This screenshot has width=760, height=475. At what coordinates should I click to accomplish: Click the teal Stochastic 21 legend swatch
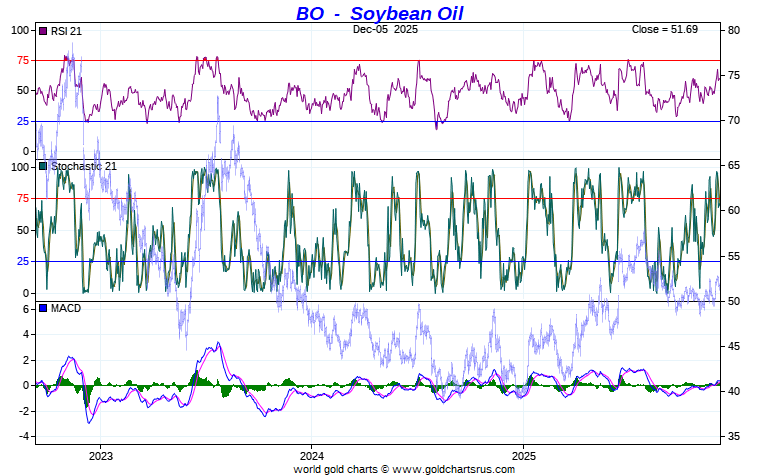click(x=43, y=166)
